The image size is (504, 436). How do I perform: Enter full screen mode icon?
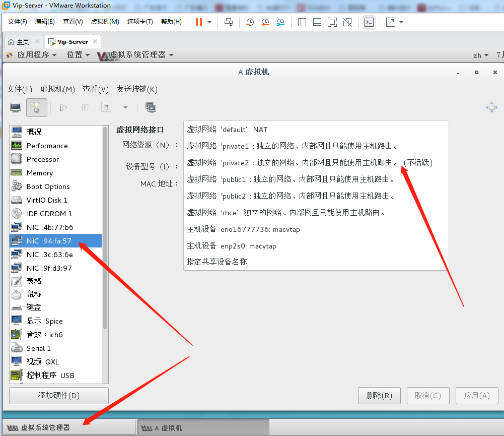pos(332,22)
